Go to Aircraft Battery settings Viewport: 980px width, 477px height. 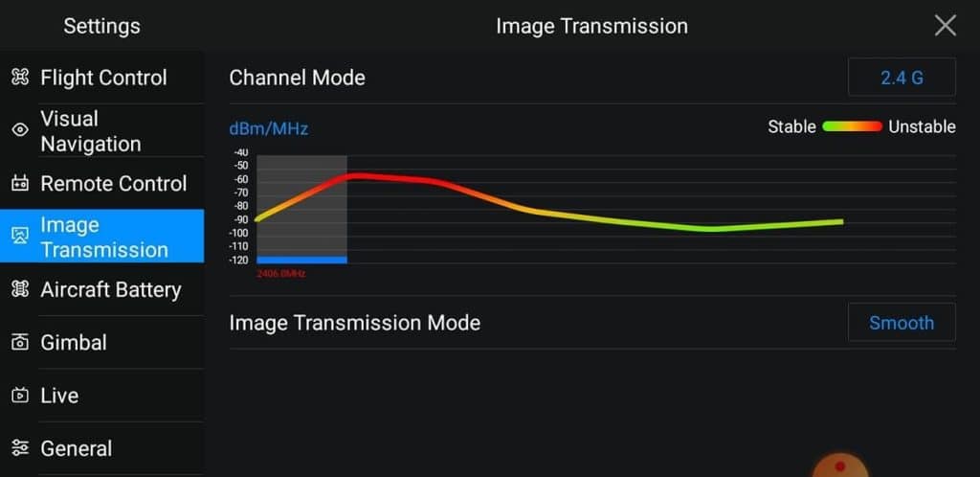(101, 289)
